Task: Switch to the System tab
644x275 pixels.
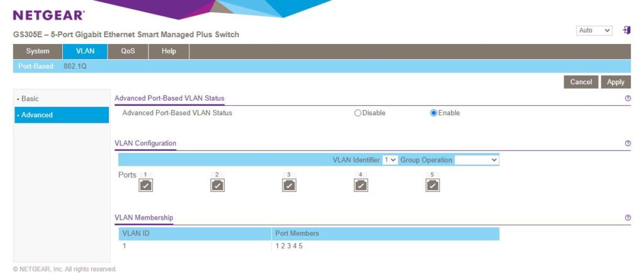Action: (38, 52)
